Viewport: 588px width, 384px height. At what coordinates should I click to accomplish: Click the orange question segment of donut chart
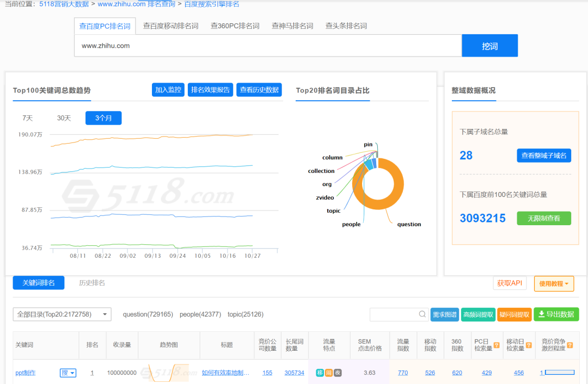pos(398,187)
